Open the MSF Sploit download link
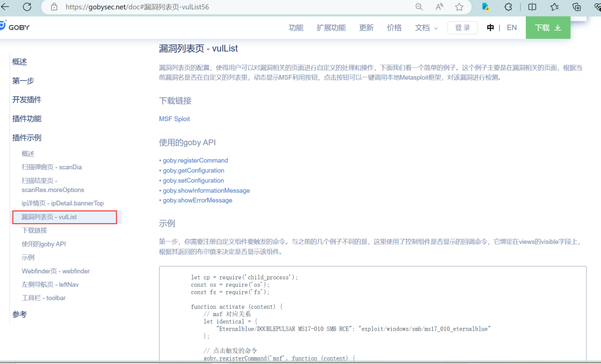The image size is (601, 364). pyautogui.click(x=174, y=119)
